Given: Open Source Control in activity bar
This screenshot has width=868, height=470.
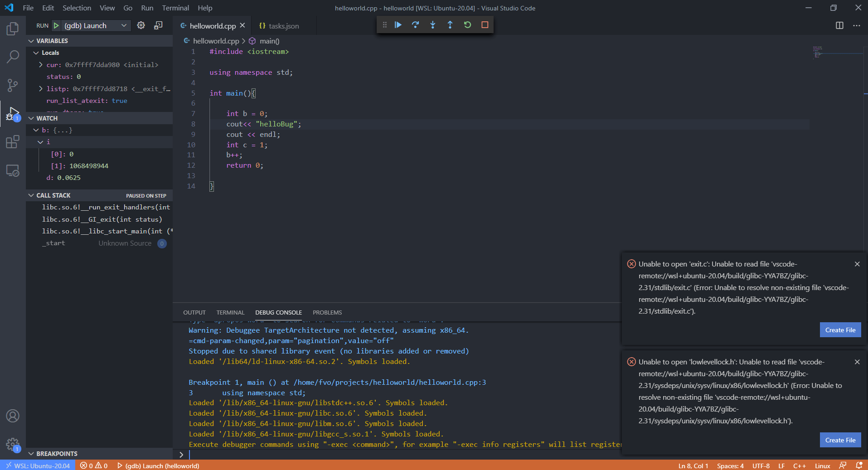Looking at the screenshot, I should 13,85.
